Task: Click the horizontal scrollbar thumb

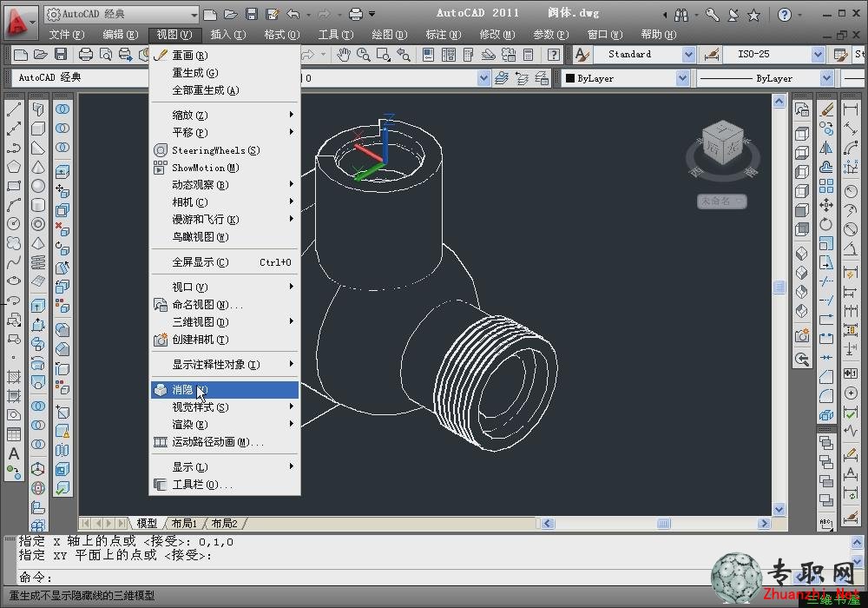Action: (664, 523)
